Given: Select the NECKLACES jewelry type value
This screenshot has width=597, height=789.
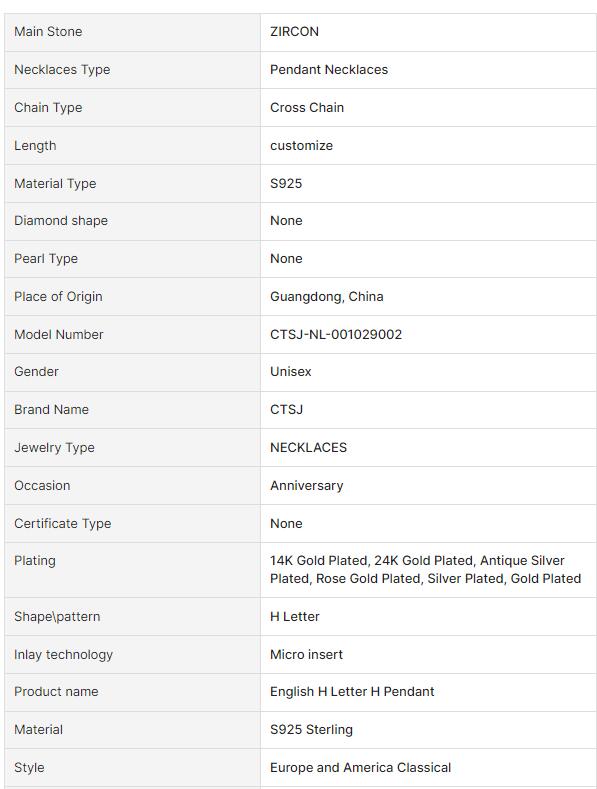Looking at the screenshot, I should pyautogui.click(x=308, y=448).
